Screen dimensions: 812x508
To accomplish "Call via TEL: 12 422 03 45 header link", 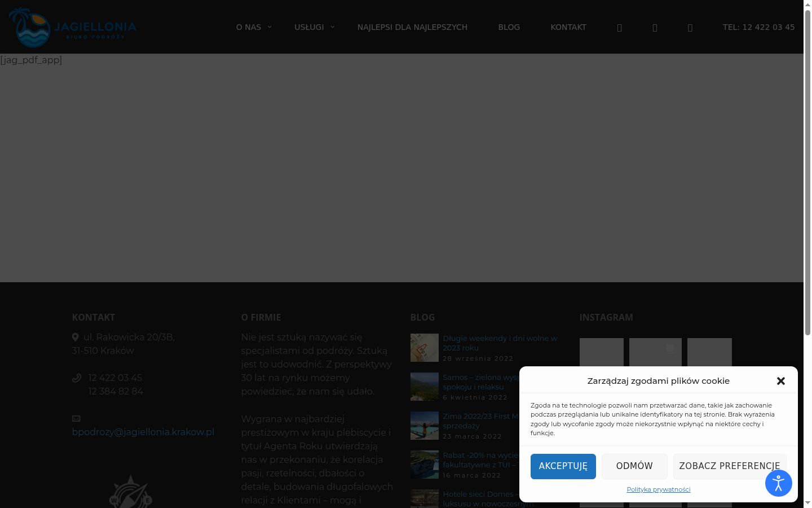I will click(x=758, y=27).
